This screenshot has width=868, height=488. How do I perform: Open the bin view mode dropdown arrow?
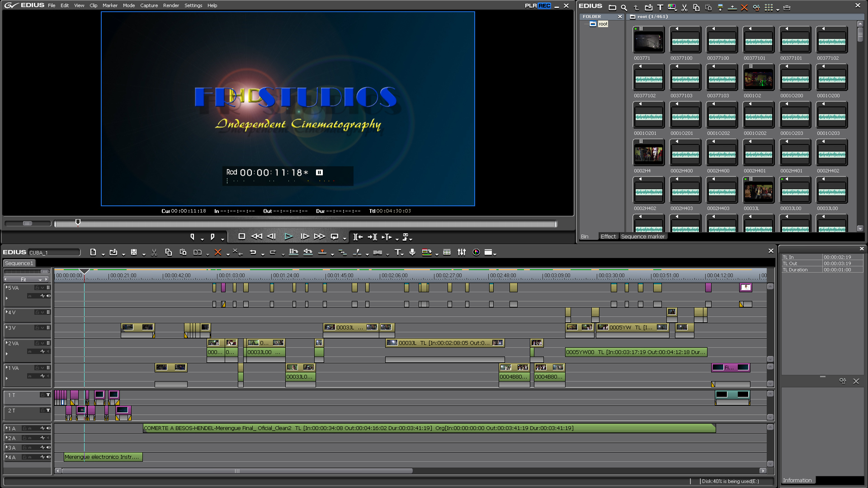[x=777, y=9]
